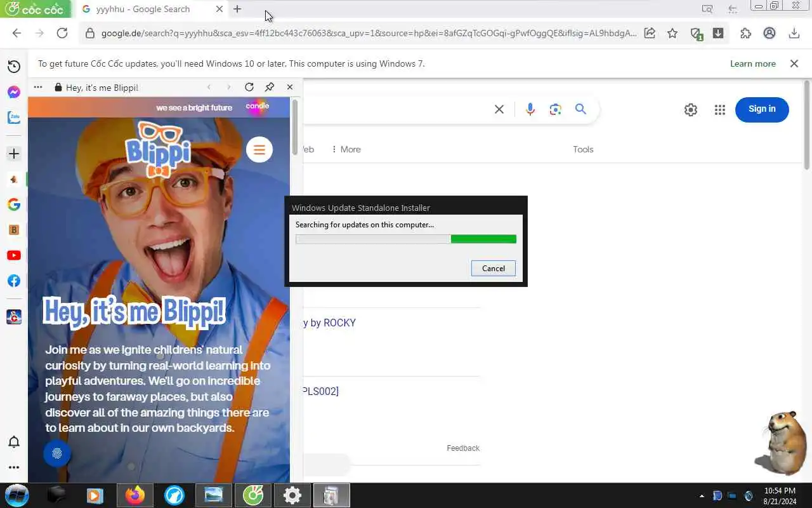Open the More search filters menu

pyautogui.click(x=346, y=149)
